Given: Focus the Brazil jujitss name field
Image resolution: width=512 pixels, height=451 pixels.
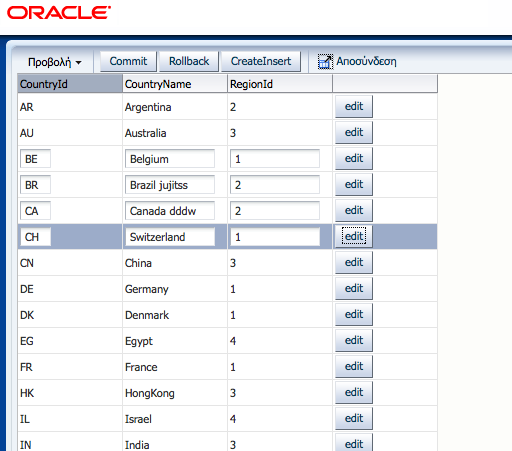Looking at the screenshot, I should click(x=170, y=185).
